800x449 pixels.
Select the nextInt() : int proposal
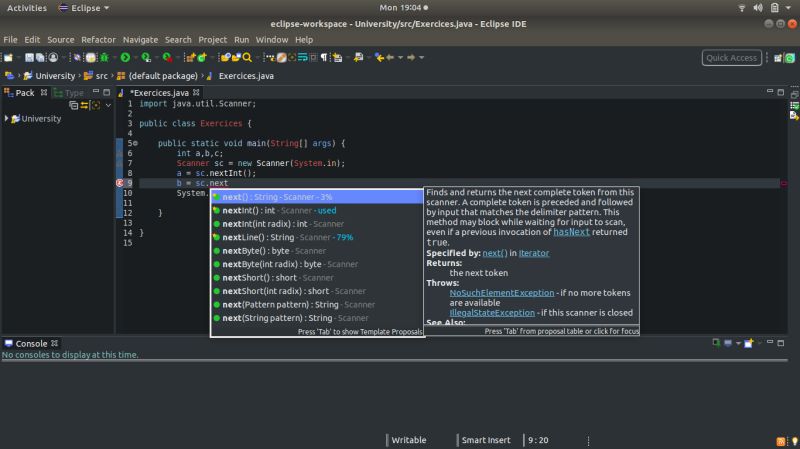click(317, 210)
